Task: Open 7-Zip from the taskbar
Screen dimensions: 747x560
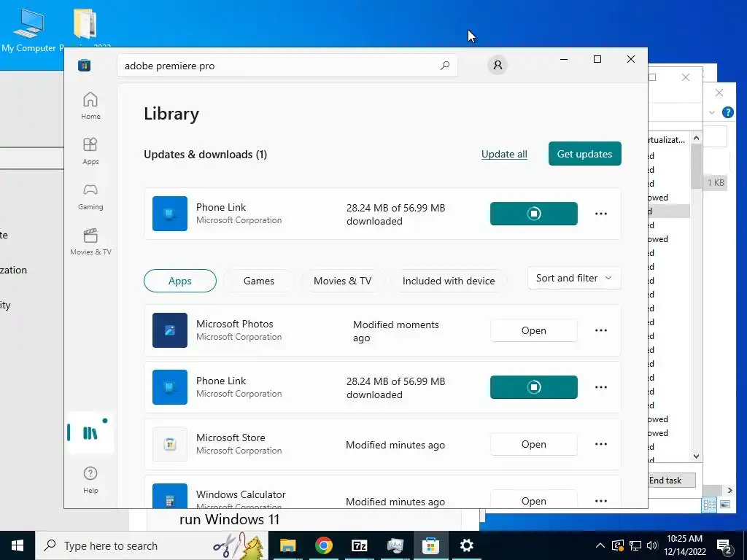Action: click(359, 545)
